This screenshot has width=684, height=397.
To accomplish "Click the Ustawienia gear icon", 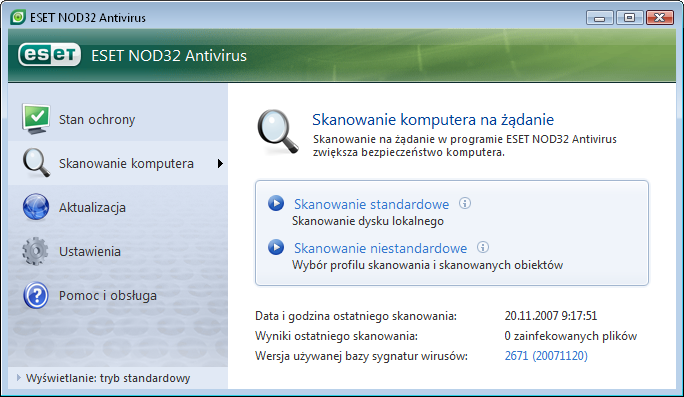I will tap(35, 251).
